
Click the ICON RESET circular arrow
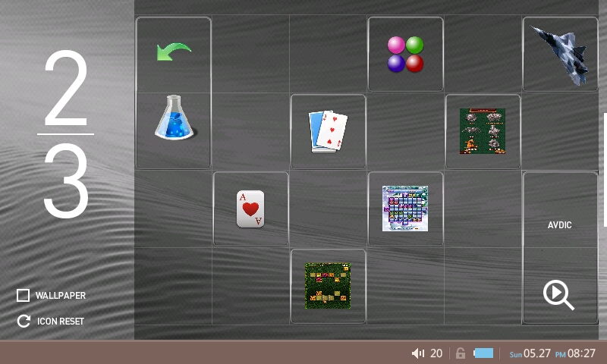point(24,321)
